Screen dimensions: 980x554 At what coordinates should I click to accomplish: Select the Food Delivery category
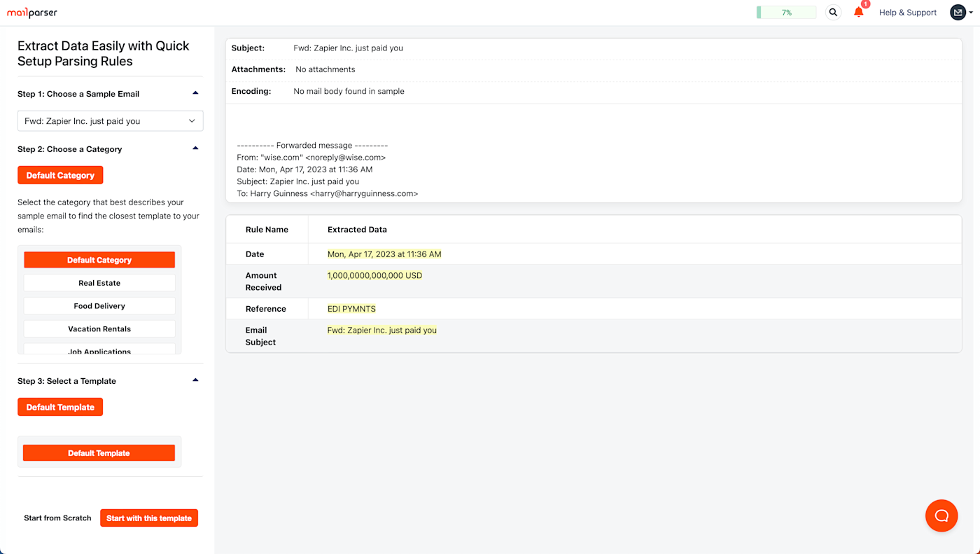(99, 306)
